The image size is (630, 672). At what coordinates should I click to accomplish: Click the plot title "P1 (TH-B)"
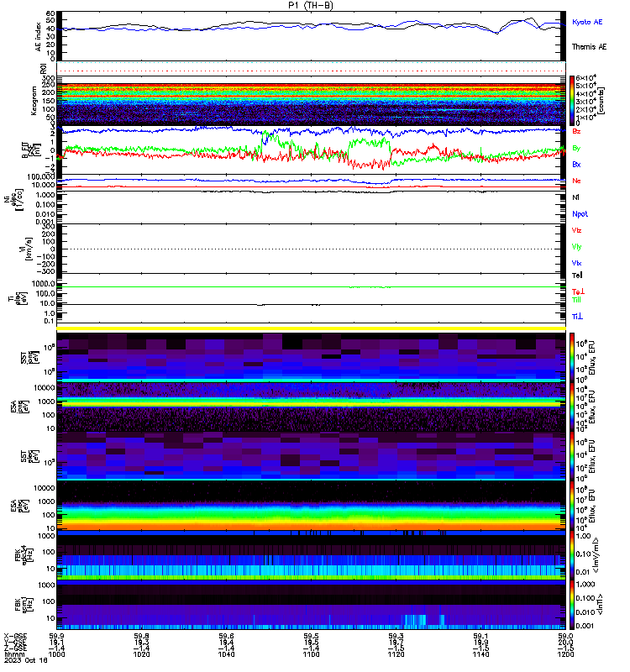click(x=311, y=5)
